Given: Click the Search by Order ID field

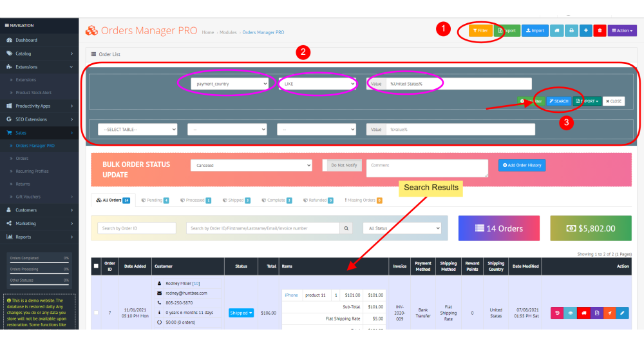Looking at the screenshot, I should pyautogui.click(x=137, y=228).
